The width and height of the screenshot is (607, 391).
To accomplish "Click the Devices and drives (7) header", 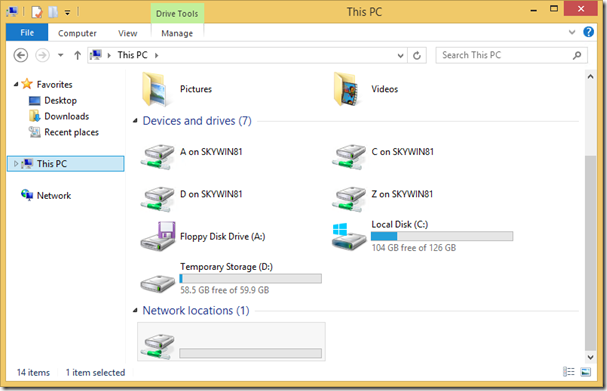I will point(197,121).
